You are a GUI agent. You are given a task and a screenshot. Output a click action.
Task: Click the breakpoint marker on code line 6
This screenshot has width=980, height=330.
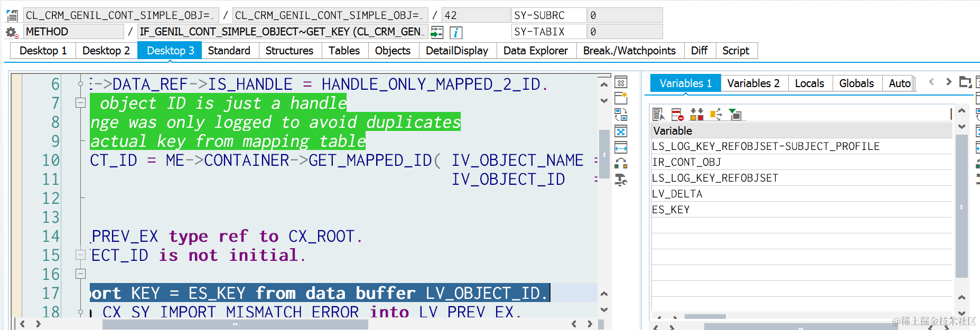coord(80,83)
